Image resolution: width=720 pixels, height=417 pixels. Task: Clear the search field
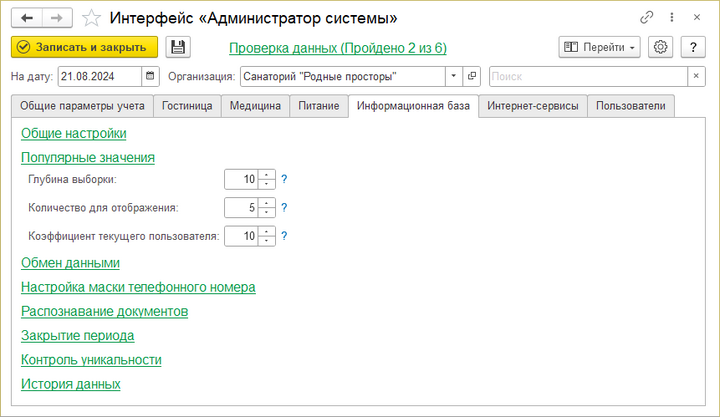point(696,76)
